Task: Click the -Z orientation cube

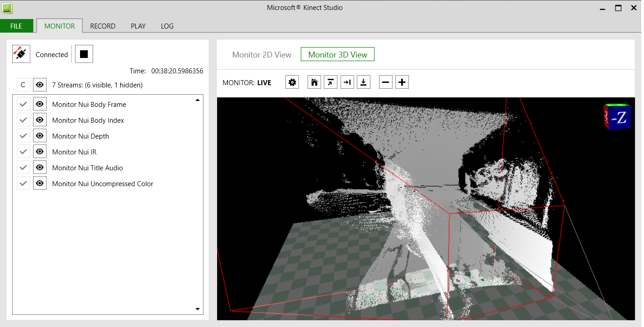Action: 617,117
